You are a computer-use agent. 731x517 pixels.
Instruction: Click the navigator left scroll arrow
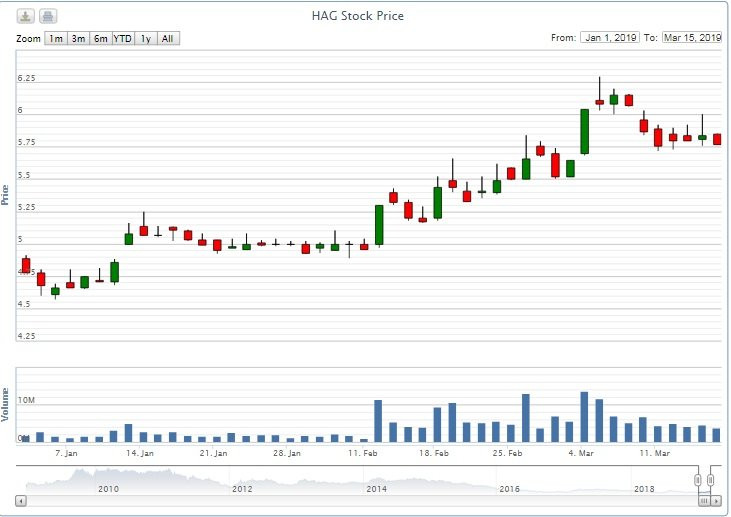[x=23, y=500]
